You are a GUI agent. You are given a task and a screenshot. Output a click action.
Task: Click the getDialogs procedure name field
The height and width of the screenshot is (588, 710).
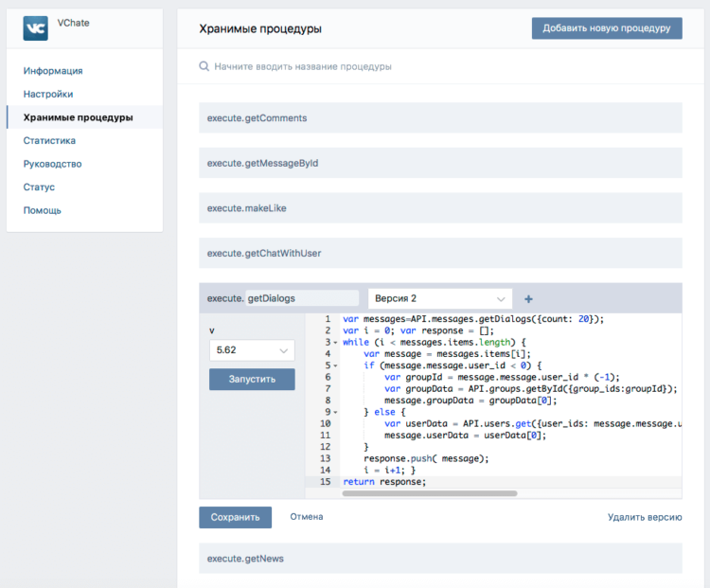(302, 298)
